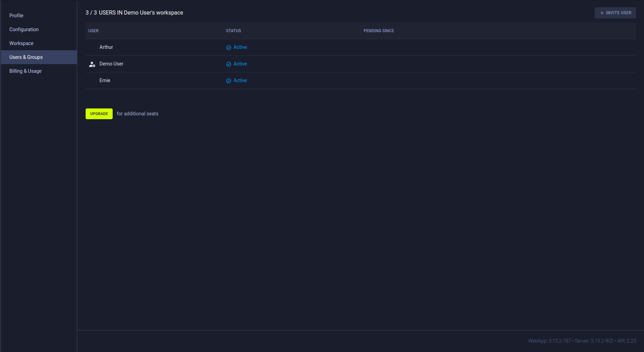
Task: Go to the Configuration page
Action: tap(24, 29)
